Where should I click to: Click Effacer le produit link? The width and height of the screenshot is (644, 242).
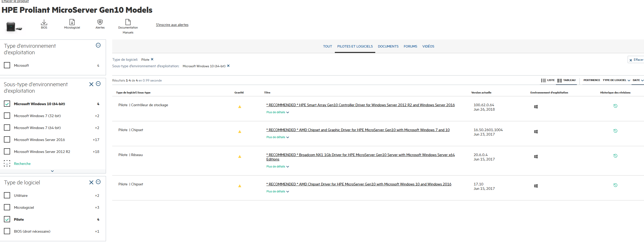15,1
